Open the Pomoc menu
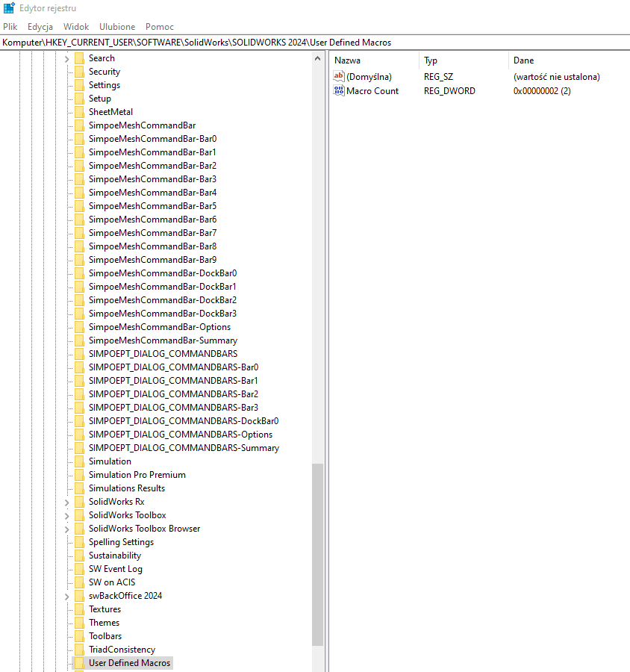 click(160, 27)
